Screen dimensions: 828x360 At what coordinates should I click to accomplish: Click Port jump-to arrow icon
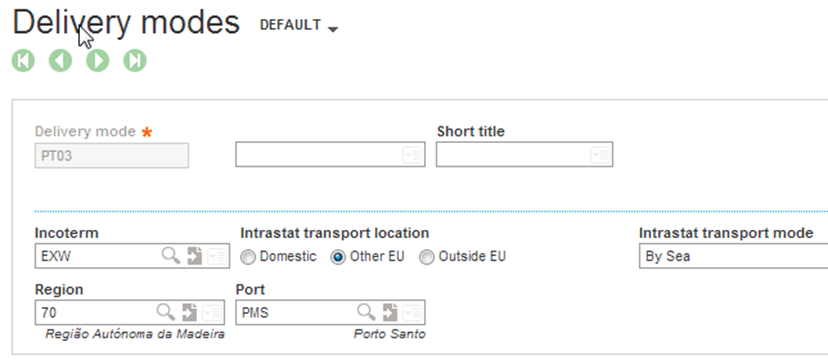coord(390,312)
